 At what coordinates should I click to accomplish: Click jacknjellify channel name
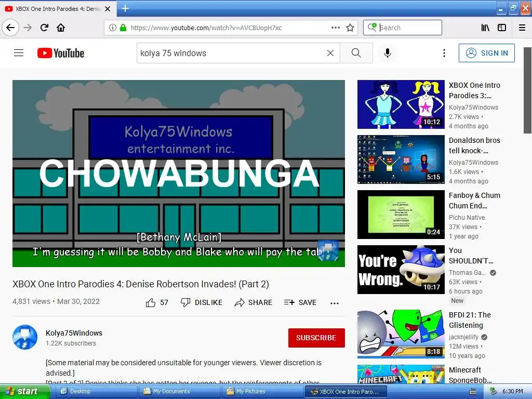[x=463, y=337]
